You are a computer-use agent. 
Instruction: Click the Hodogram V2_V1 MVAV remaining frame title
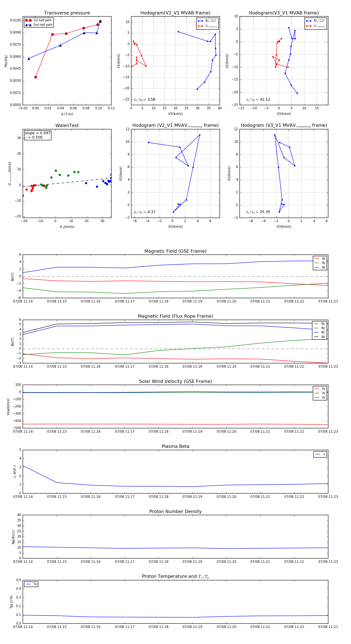point(175,125)
